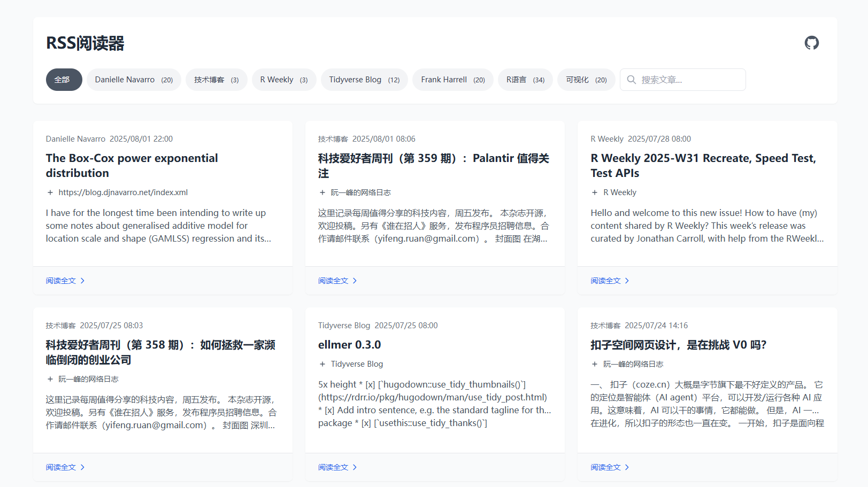The height and width of the screenshot is (487, 868).
Task: Open title 扣子空间网页设计
Action: (x=679, y=345)
